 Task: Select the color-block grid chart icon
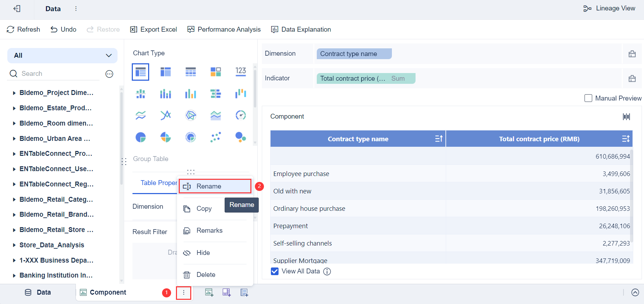point(216,72)
